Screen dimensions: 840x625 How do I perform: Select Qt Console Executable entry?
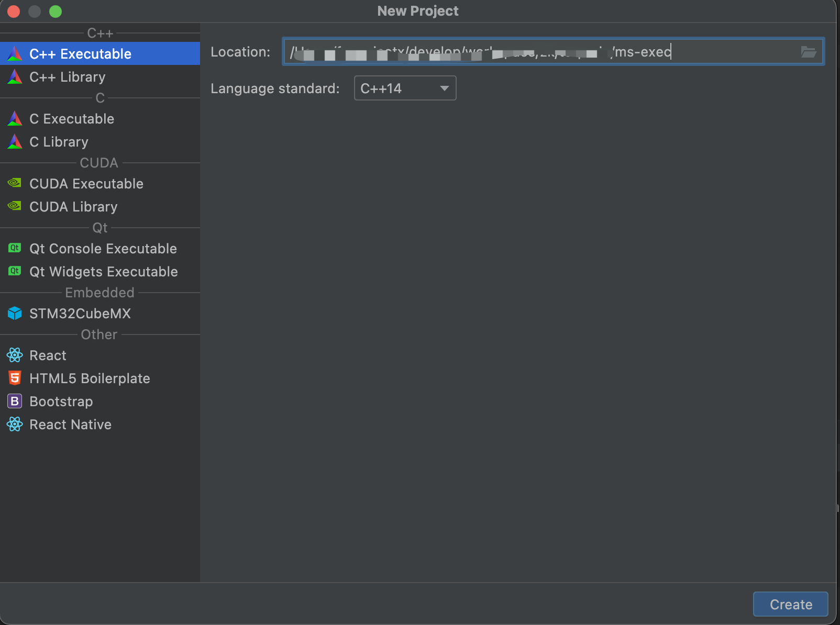click(x=100, y=248)
